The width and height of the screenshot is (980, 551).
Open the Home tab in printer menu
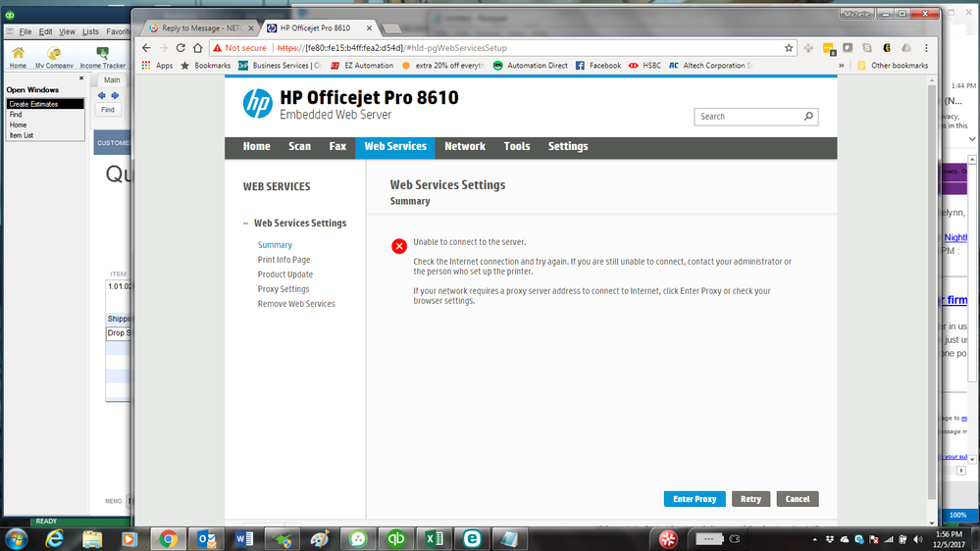coord(256,146)
